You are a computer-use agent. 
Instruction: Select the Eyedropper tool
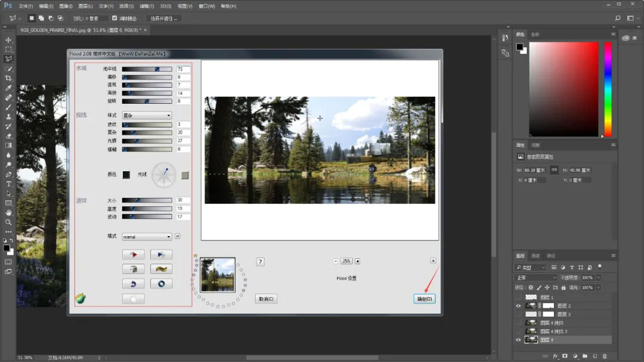pos(8,88)
